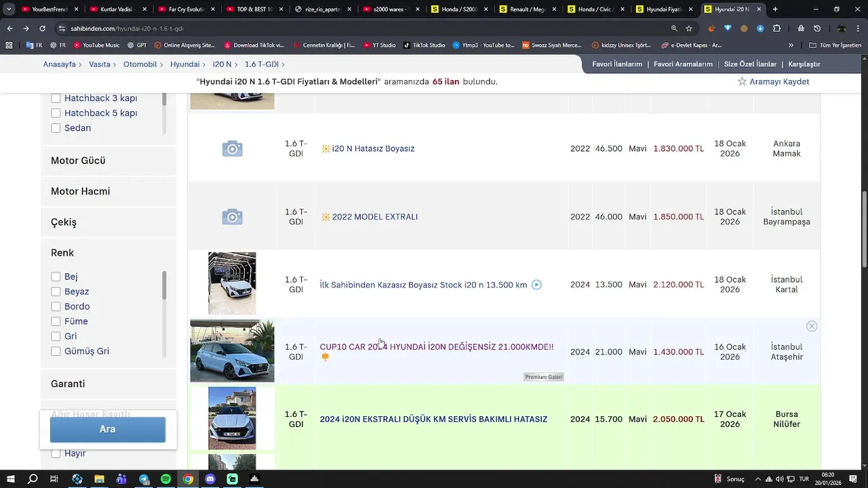The height and width of the screenshot is (488, 868).
Task: Open Otomobil breadcrumb link
Action: pyautogui.click(x=140, y=64)
